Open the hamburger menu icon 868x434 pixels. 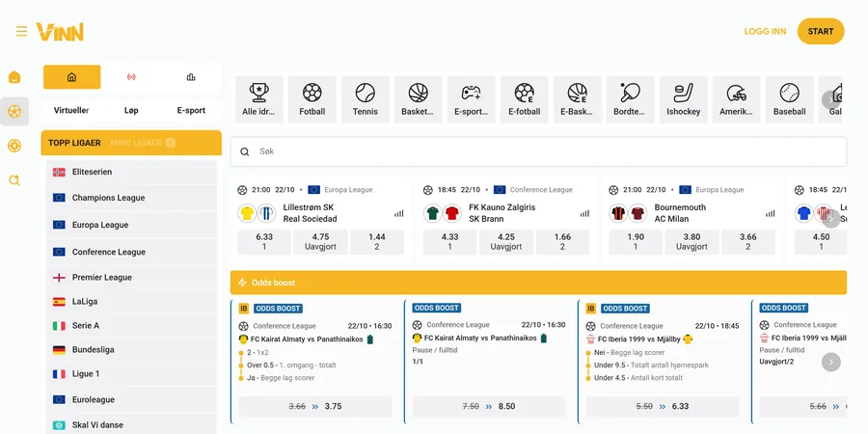click(21, 31)
